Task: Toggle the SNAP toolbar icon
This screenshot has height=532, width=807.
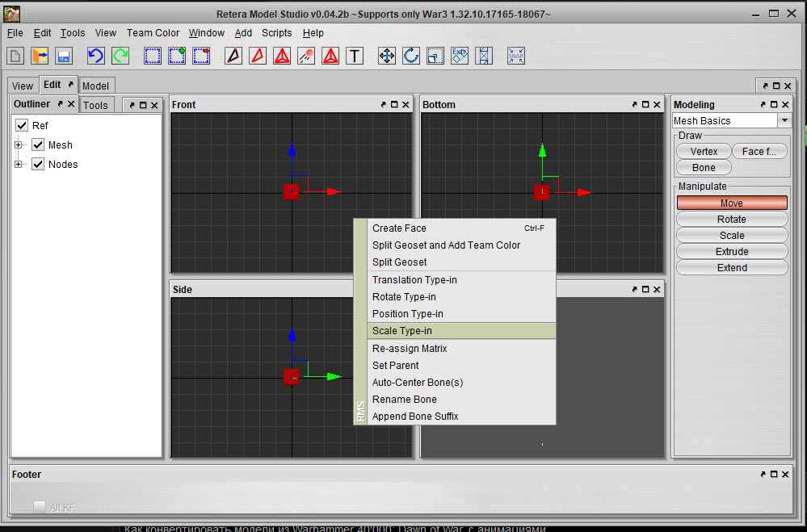Action: 515,56
